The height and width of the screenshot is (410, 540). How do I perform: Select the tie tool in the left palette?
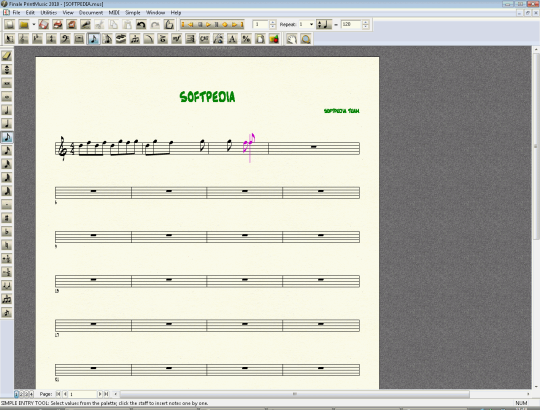[7, 285]
